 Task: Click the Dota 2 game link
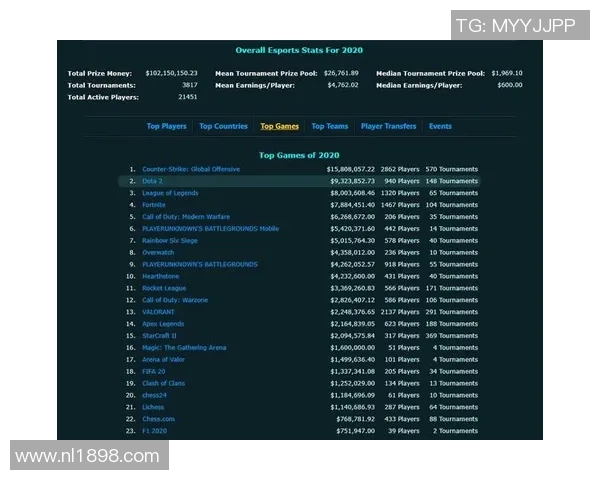[153, 181]
